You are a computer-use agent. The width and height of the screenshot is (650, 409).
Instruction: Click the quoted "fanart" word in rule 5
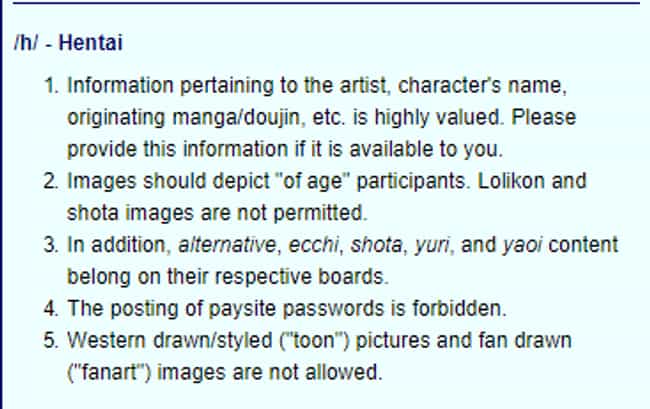point(109,372)
